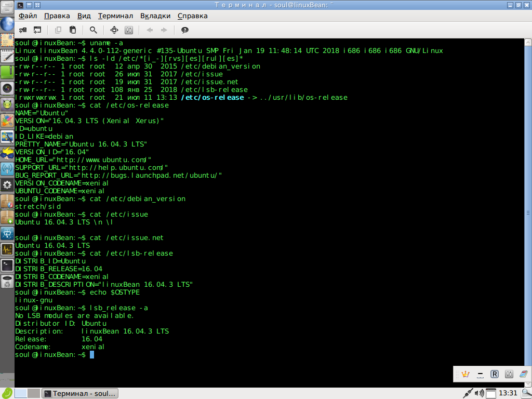The height and width of the screenshot is (399, 532).
Task: Open the notepad with pencil icon
Action: (7, 56)
